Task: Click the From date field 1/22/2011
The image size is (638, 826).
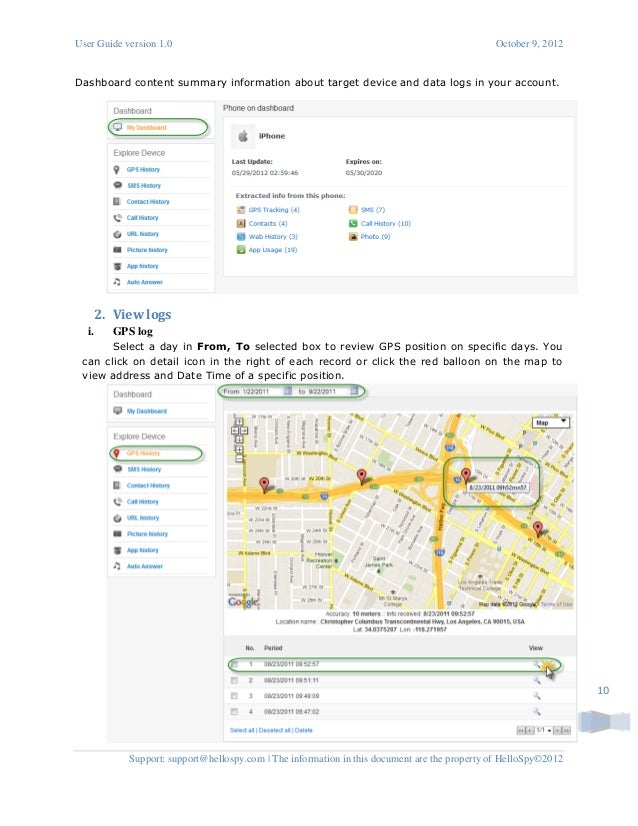Action: click(262, 391)
